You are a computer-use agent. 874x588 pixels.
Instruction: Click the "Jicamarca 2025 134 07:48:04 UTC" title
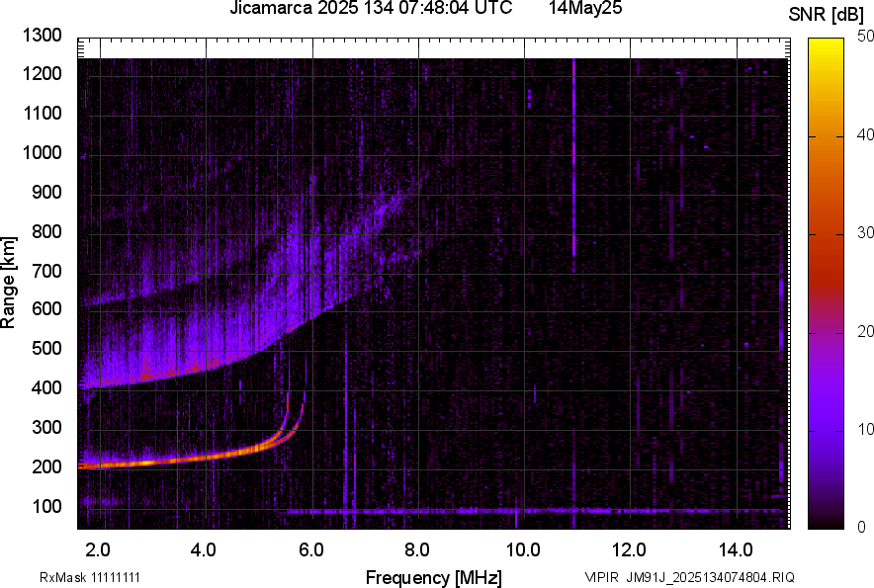371,8
